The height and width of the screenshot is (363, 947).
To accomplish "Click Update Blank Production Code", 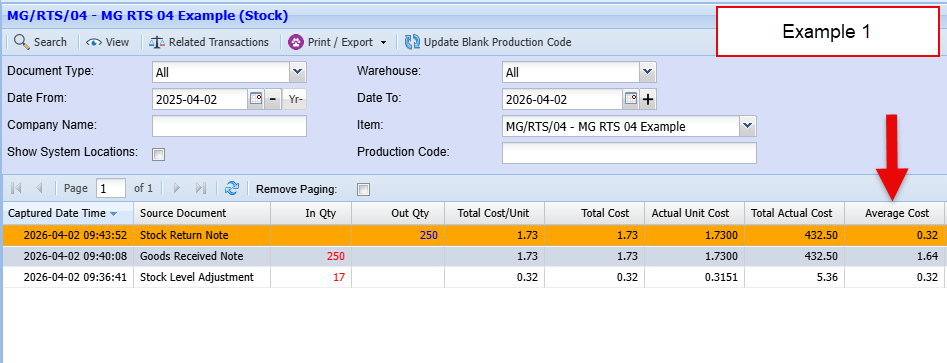I will (x=488, y=42).
